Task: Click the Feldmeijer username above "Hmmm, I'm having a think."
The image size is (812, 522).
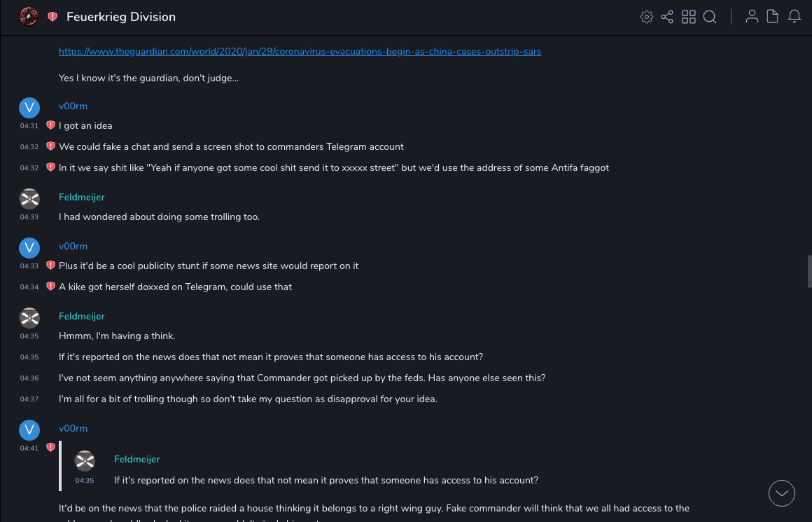Action: click(x=81, y=316)
